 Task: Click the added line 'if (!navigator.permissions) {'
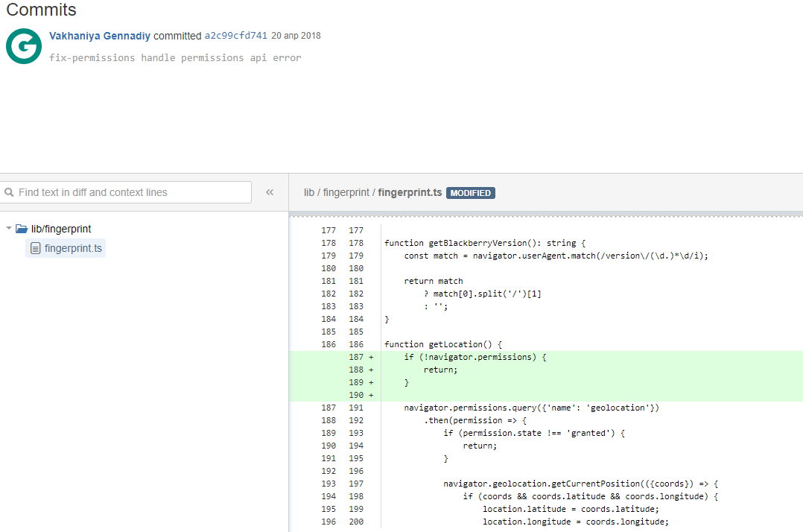click(475, 357)
